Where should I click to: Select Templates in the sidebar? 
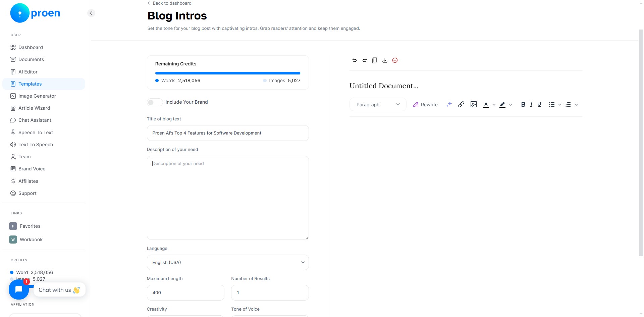click(x=44, y=84)
